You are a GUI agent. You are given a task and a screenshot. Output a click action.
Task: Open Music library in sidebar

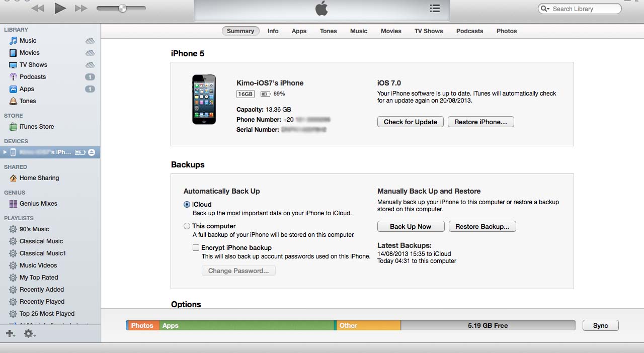coord(28,41)
